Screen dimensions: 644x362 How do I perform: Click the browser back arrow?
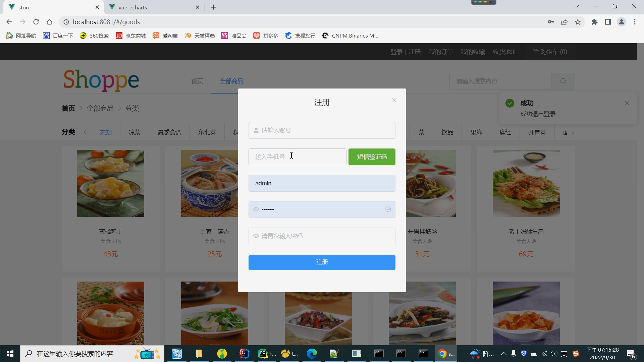[9, 22]
